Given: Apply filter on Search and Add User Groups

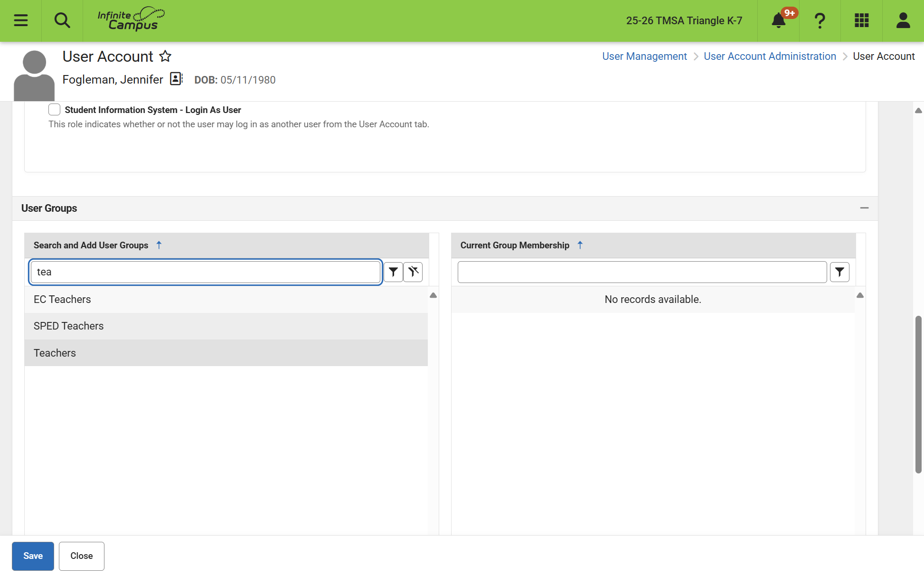Looking at the screenshot, I should (x=393, y=272).
